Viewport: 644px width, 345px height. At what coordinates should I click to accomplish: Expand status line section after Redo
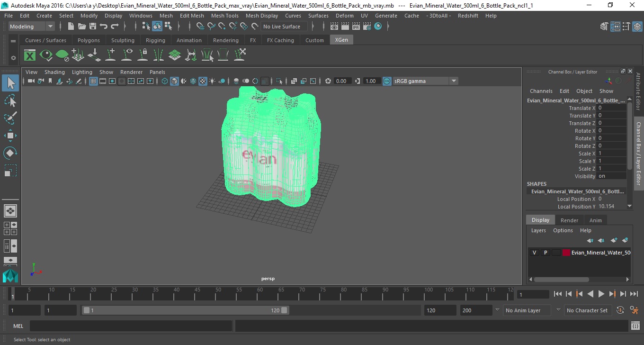125,27
